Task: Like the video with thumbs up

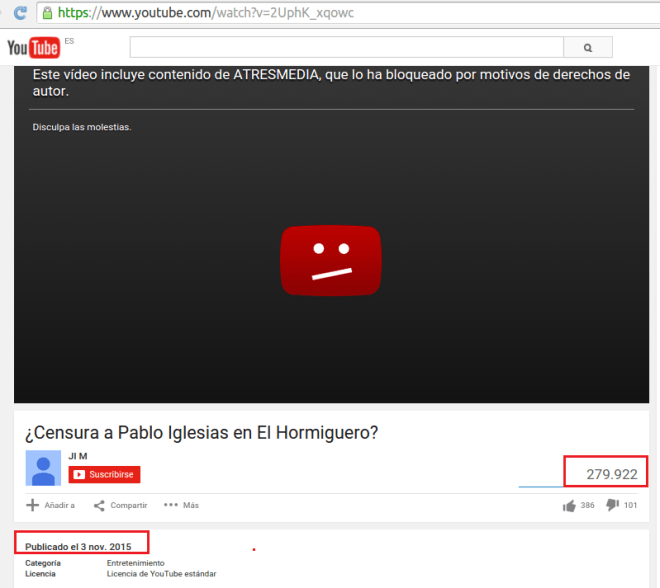Action: [569, 505]
